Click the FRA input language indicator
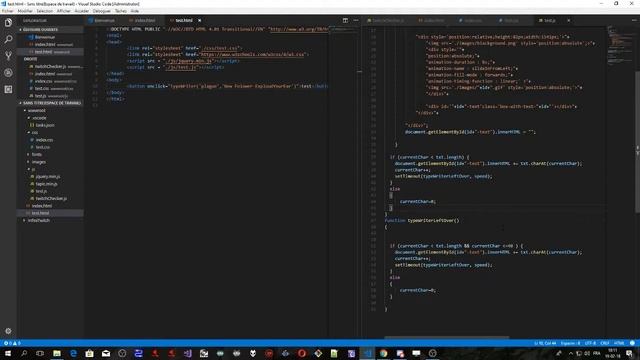 click(x=596, y=353)
